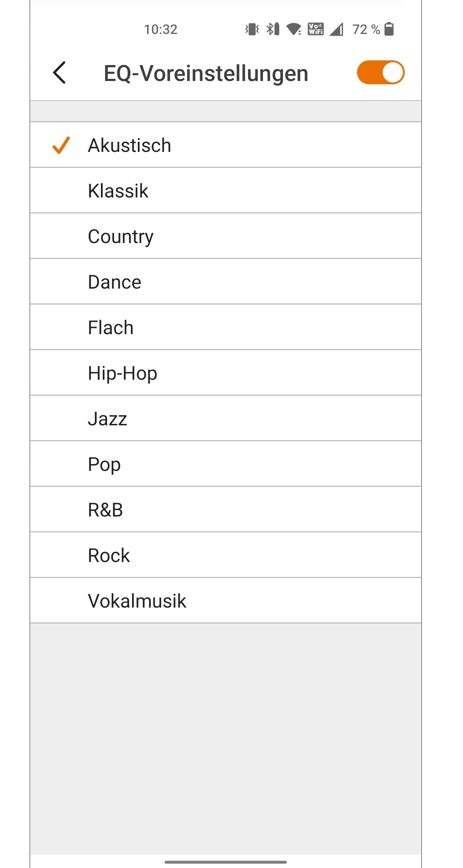
Task: Select the Akustisch preset
Action: (x=226, y=145)
